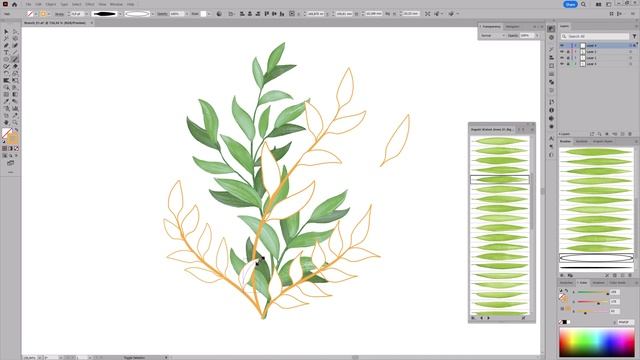Open Brush Libraries menu in Brushes panel
640x360 pixels.
562,276
